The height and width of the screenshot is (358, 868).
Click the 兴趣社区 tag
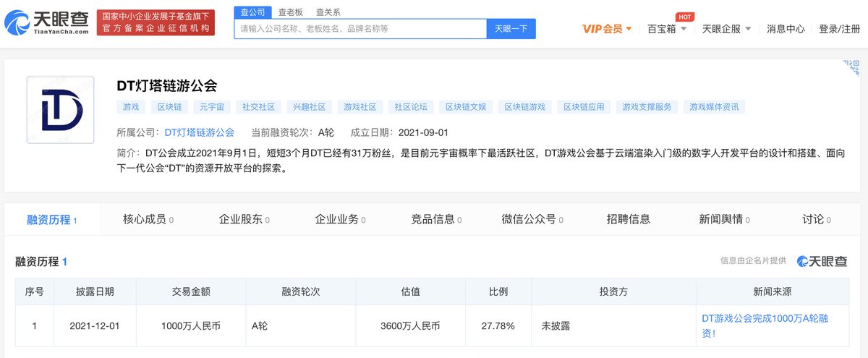pos(310,107)
